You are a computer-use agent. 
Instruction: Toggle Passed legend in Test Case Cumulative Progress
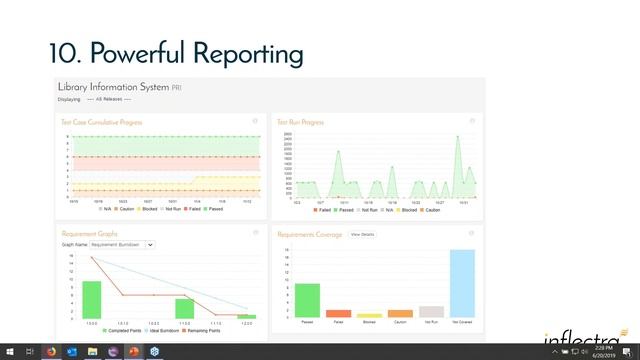coord(213,209)
